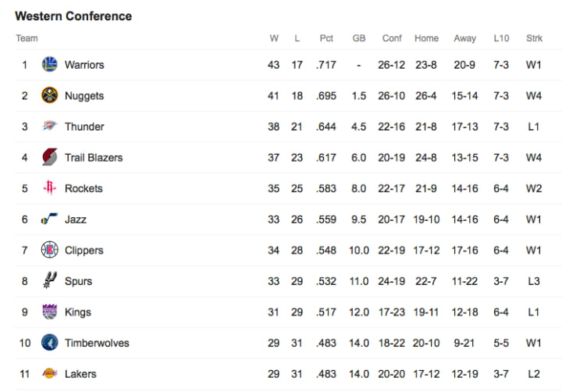Open the Trail Blazers team link

coord(94,158)
